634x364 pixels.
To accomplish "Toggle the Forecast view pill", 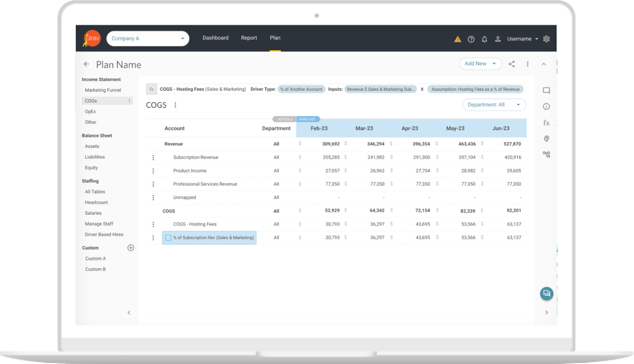I will pos(308,119).
